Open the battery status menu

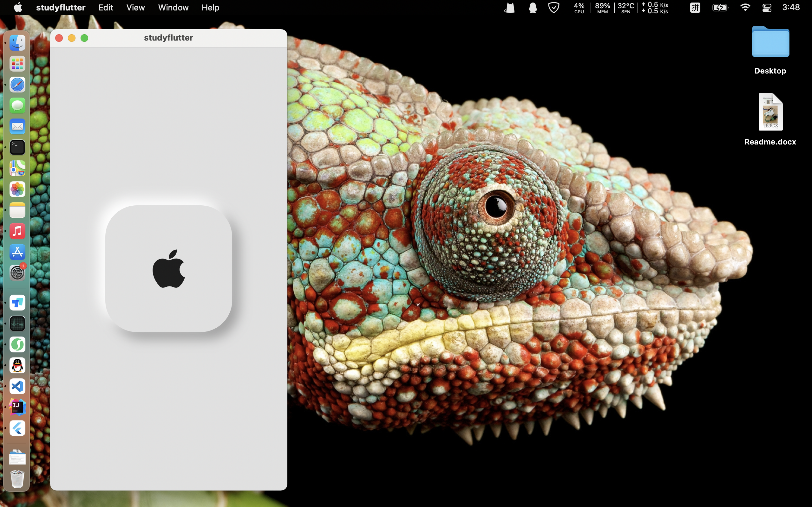point(720,7)
